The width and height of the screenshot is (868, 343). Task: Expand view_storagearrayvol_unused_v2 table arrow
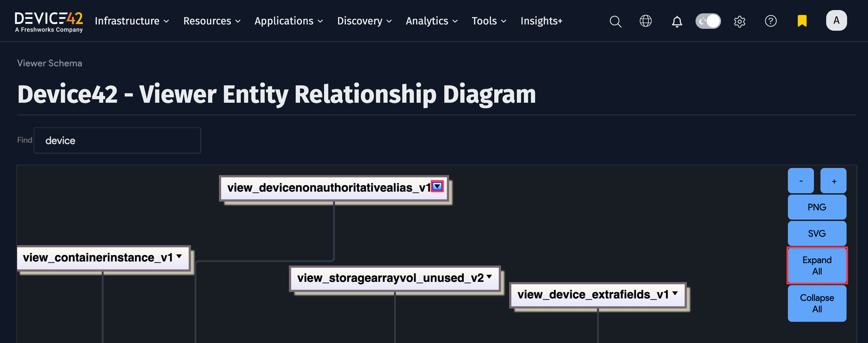pos(489,277)
